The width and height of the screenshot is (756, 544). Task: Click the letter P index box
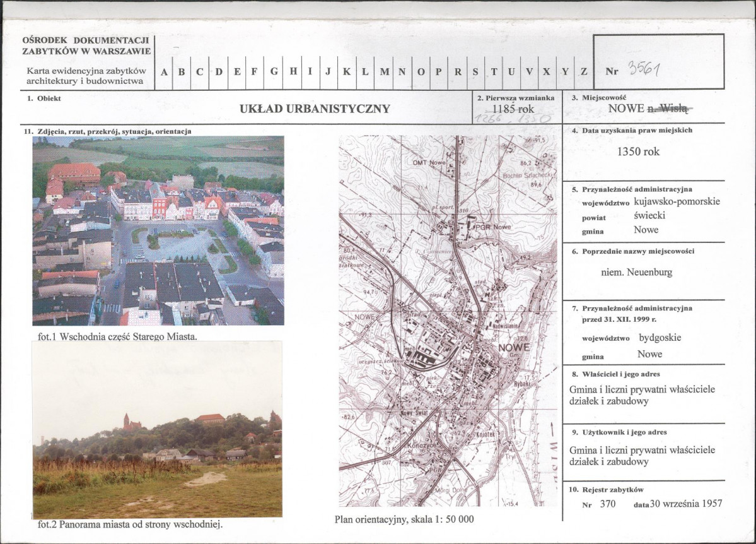point(438,72)
